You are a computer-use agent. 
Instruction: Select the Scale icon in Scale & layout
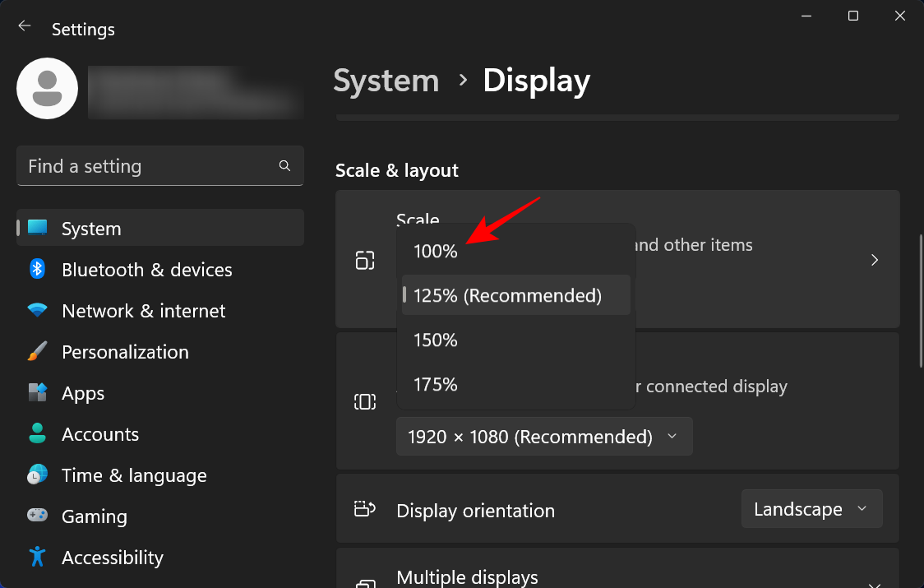pyautogui.click(x=365, y=259)
